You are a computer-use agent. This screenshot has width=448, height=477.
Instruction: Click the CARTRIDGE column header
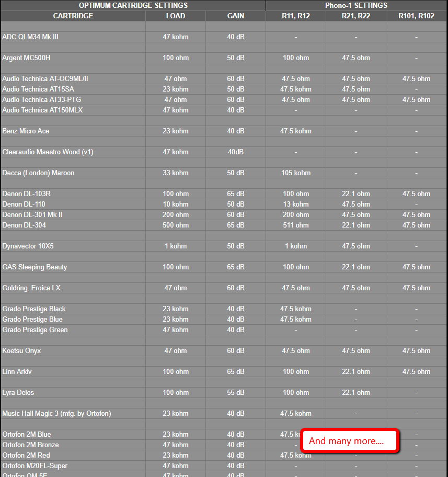[x=73, y=16]
